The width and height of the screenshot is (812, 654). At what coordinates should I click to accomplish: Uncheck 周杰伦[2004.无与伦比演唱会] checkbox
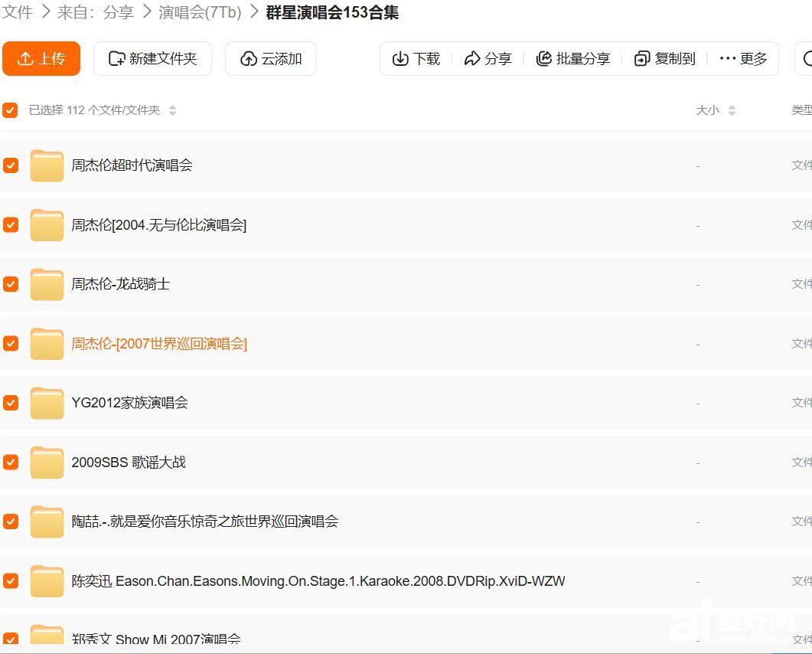11,224
